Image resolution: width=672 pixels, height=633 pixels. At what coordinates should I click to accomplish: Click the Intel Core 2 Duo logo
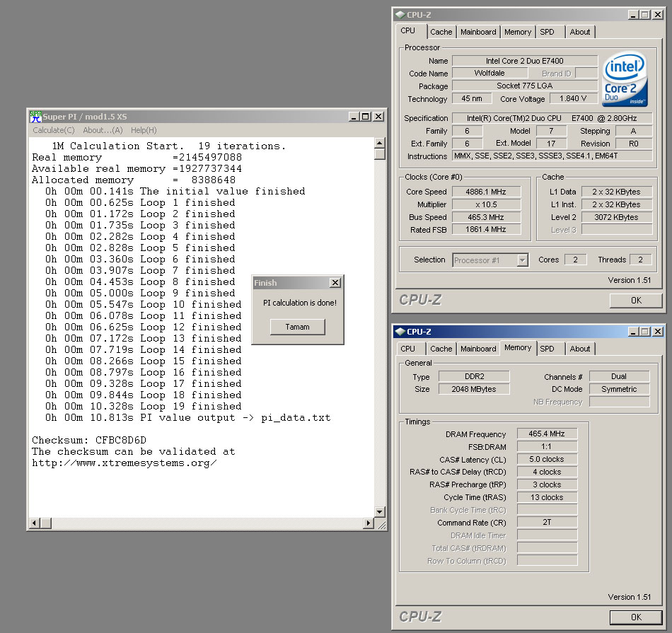point(625,79)
